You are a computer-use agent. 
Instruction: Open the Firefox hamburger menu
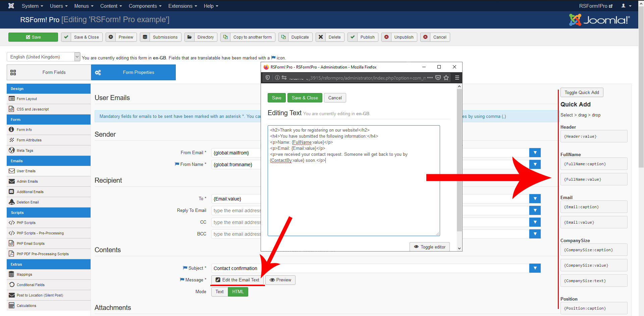pos(457,78)
